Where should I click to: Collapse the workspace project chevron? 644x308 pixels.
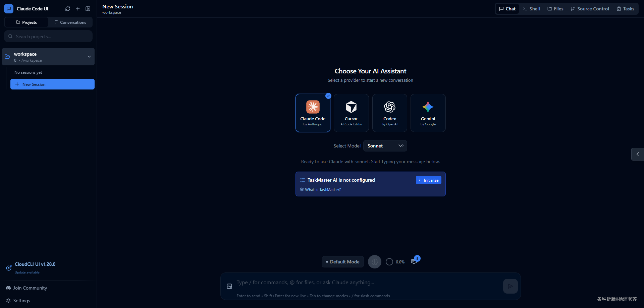click(x=89, y=57)
